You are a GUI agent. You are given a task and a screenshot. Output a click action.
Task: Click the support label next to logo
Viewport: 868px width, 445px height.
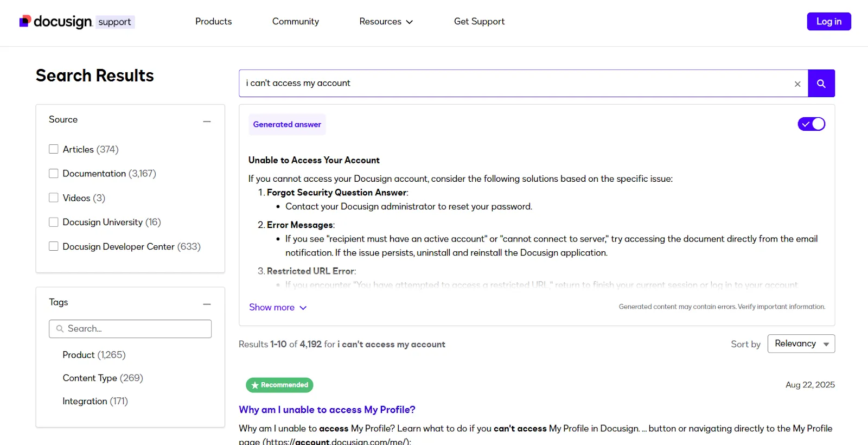[x=114, y=22]
